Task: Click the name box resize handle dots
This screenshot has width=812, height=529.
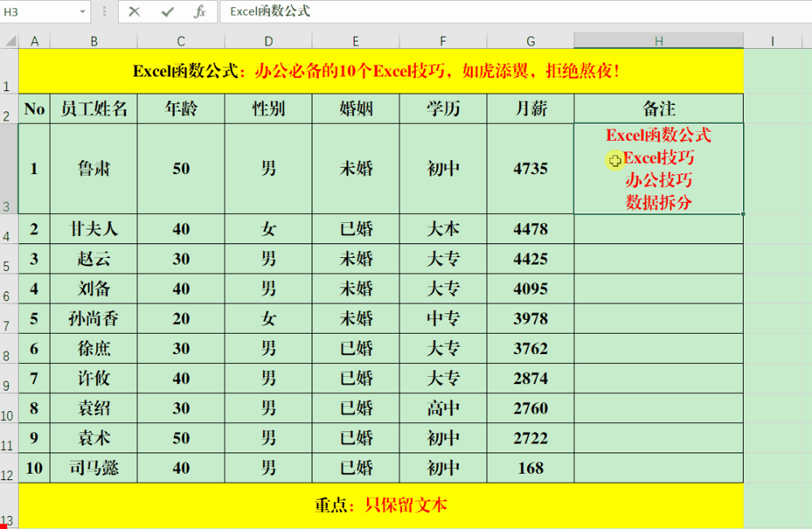Action: 104,12
